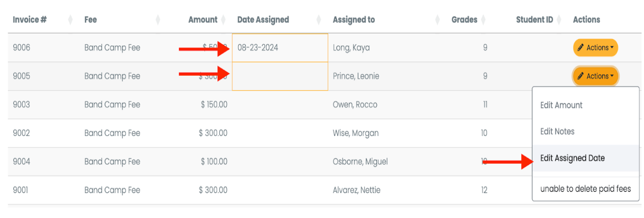Sort using the Date Assigned column arrows
The height and width of the screenshot is (218, 644).
tap(319, 20)
